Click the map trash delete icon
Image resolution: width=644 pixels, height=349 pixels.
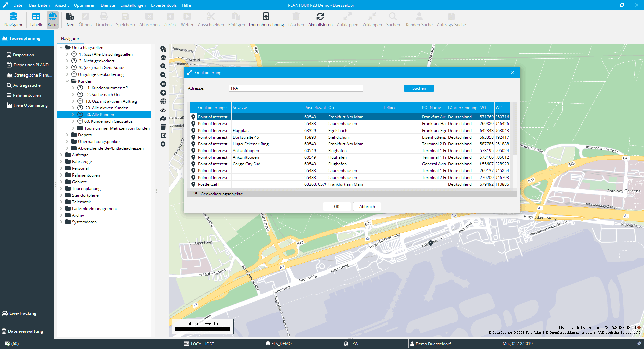pyautogui.click(x=163, y=127)
